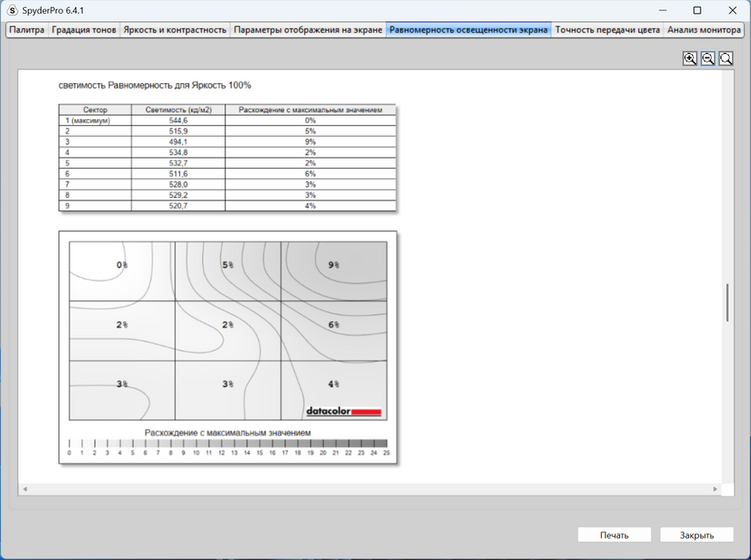The width and height of the screenshot is (751, 560).
Task: Click the right horizontal scrollbar arrow
Action: pyautogui.click(x=715, y=489)
